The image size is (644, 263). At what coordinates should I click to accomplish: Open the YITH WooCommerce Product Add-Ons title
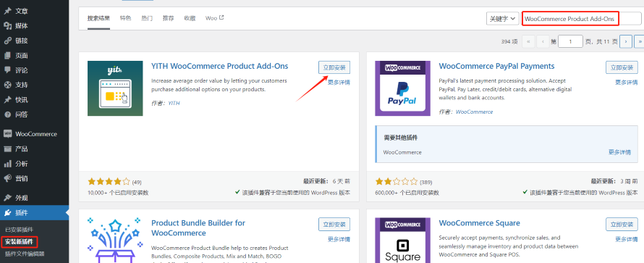[220, 66]
